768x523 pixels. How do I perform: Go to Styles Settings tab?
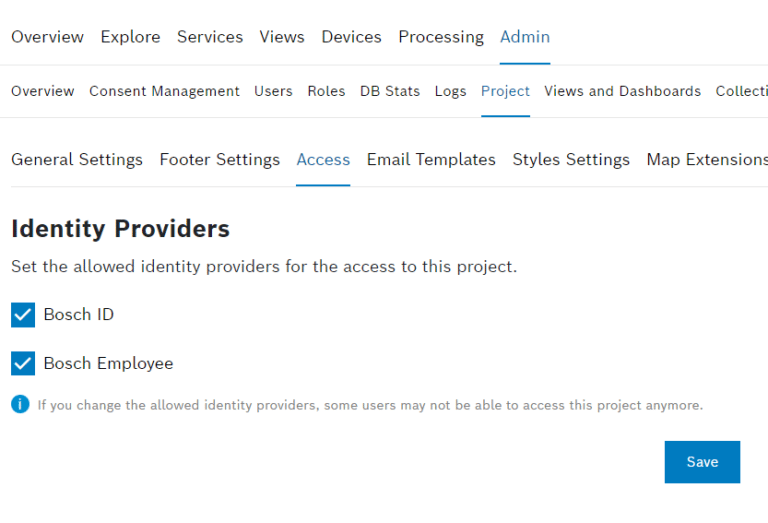(571, 160)
